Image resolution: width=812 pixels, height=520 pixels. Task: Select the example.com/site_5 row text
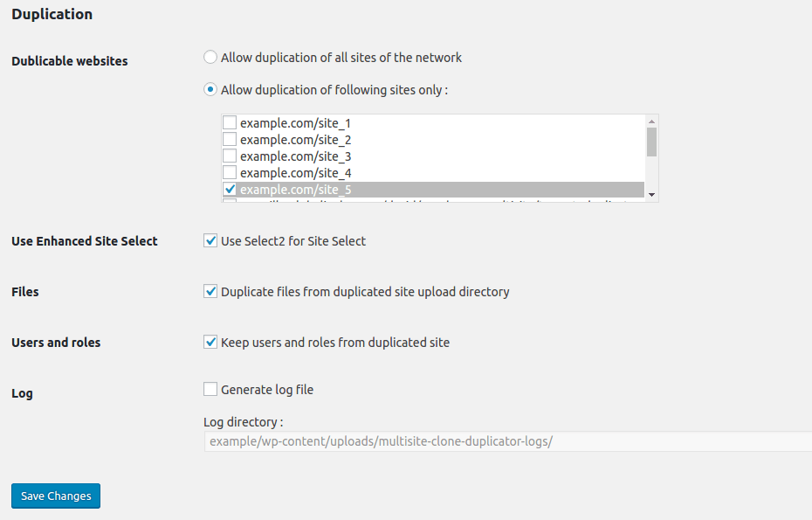click(296, 190)
